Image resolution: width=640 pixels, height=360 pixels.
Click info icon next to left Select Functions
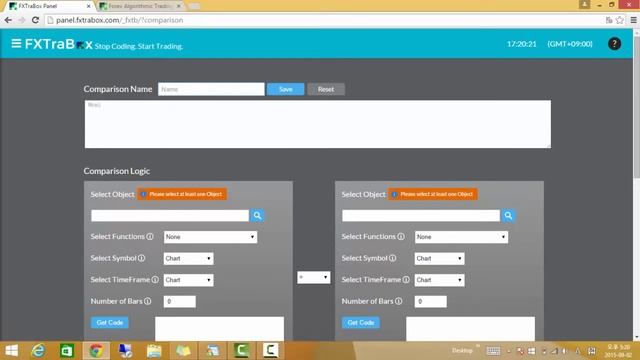[x=150, y=237]
